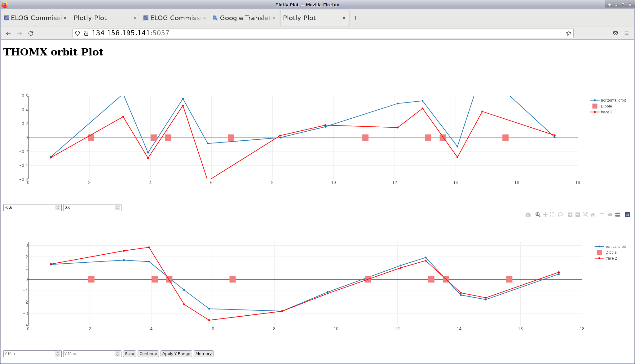635x364 pixels.
Task: Click the Y Max field stepper arrows
Action: click(117, 354)
